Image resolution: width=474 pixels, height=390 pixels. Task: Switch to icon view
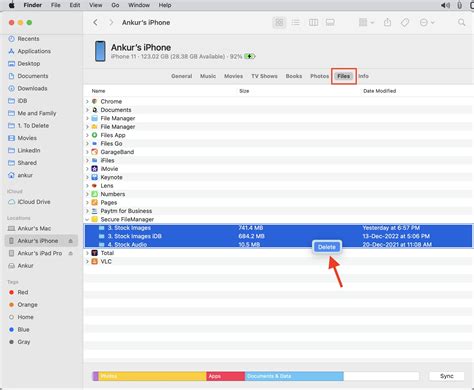click(x=279, y=23)
